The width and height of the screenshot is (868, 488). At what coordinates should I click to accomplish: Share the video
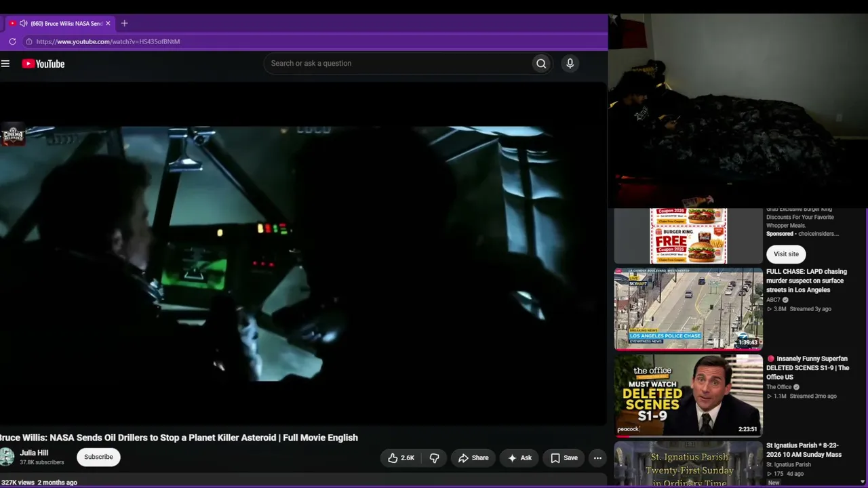point(473,458)
